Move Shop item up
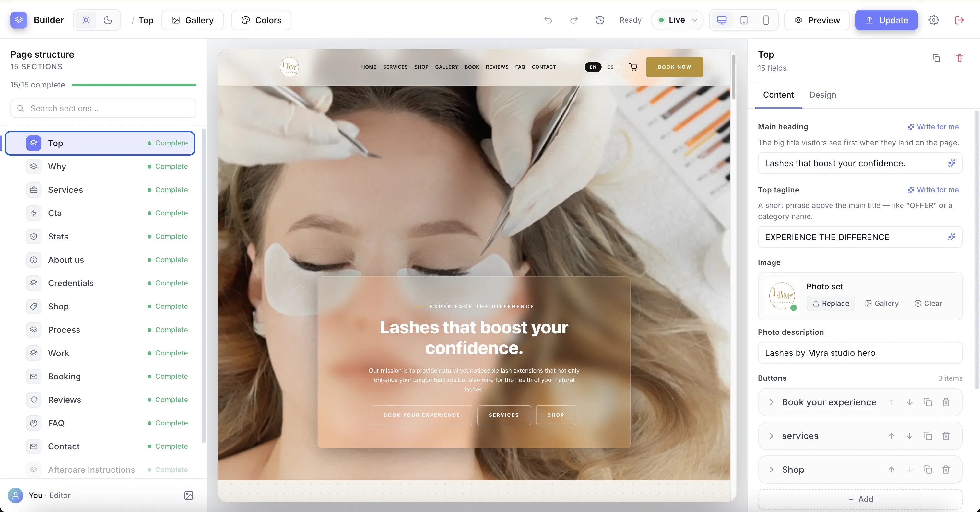980x512 pixels. pyautogui.click(x=891, y=470)
